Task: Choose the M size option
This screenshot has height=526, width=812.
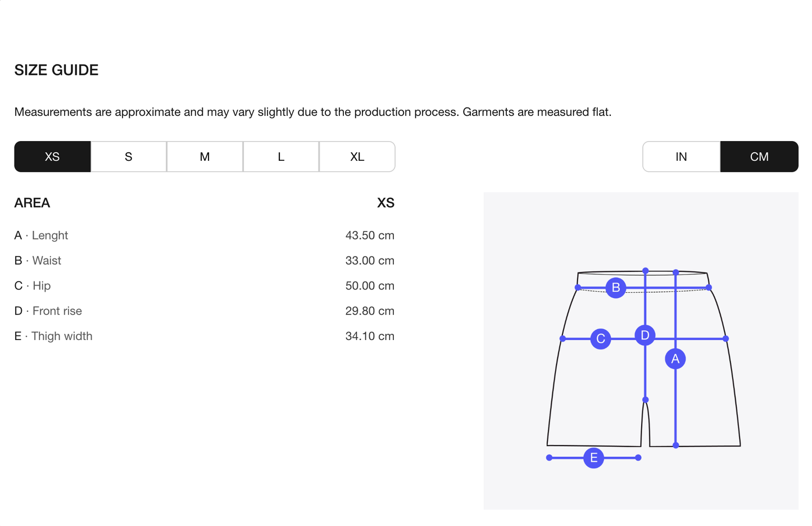Action: [x=205, y=157]
